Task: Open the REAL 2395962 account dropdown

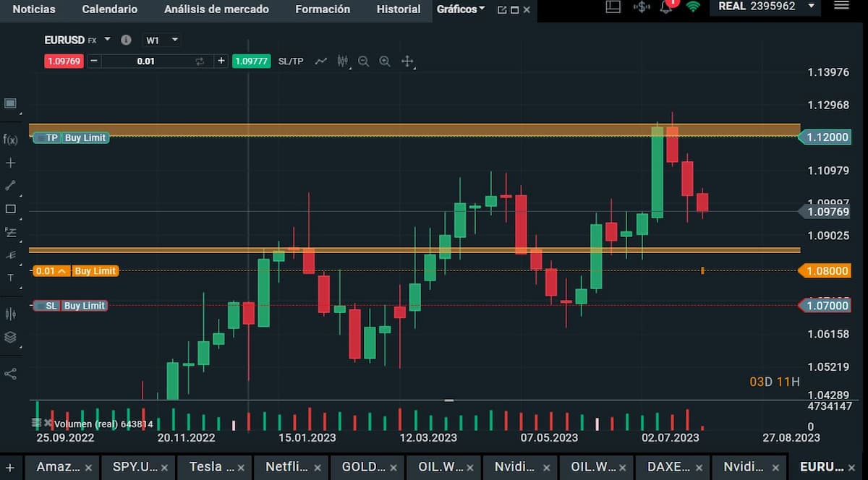Action: [765, 7]
